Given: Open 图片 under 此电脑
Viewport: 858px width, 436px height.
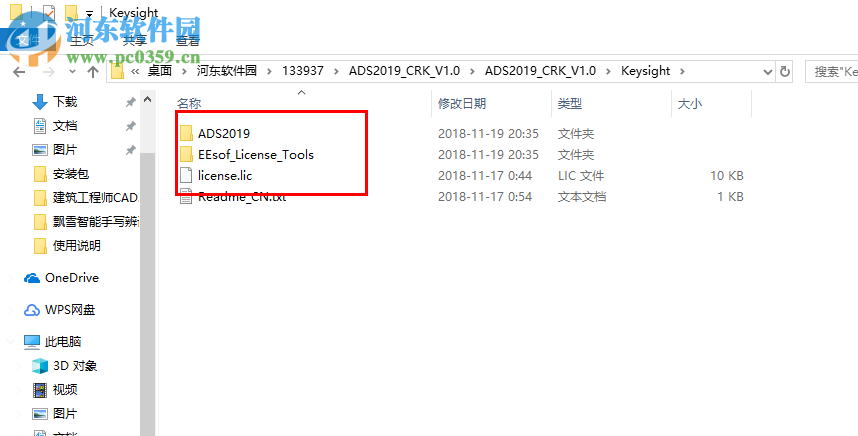Looking at the screenshot, I should point(65,414).
